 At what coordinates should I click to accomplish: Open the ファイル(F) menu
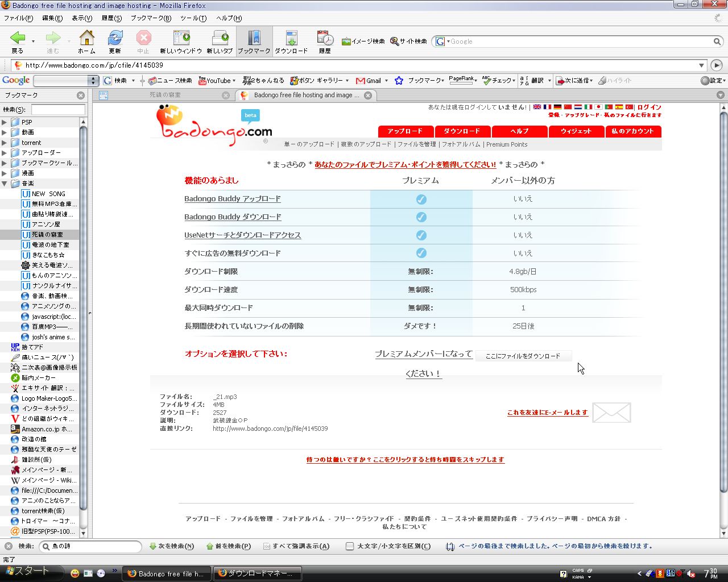tap(18, 18)
